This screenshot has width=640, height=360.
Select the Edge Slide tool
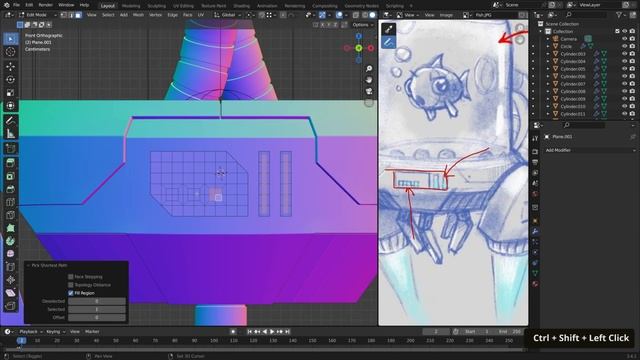[x=11, y=267]
